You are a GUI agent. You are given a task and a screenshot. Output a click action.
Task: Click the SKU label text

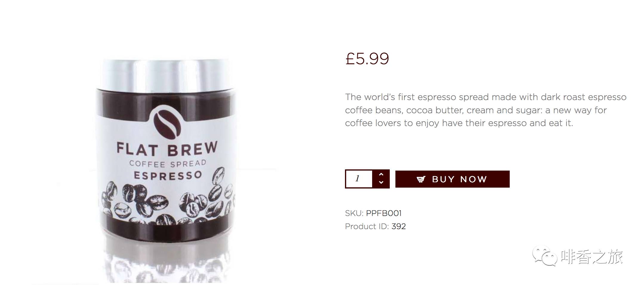[x=354, y=213]
